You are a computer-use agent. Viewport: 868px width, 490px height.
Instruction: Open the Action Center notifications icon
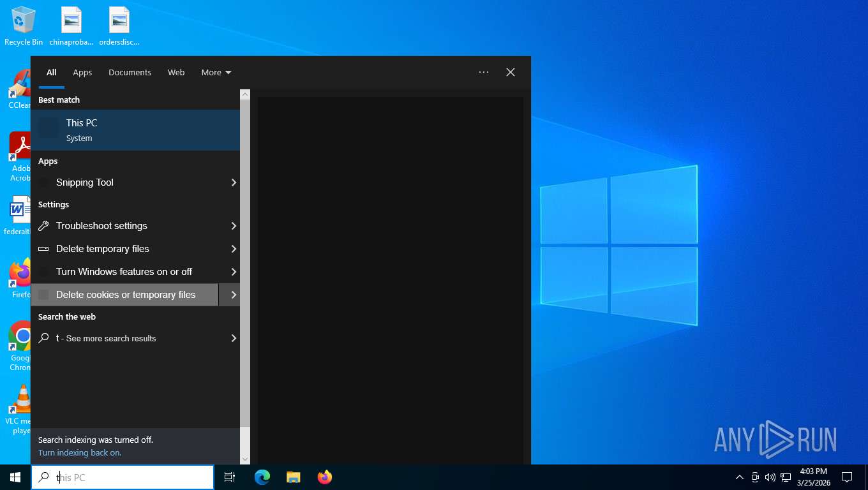tap(847, 477)
